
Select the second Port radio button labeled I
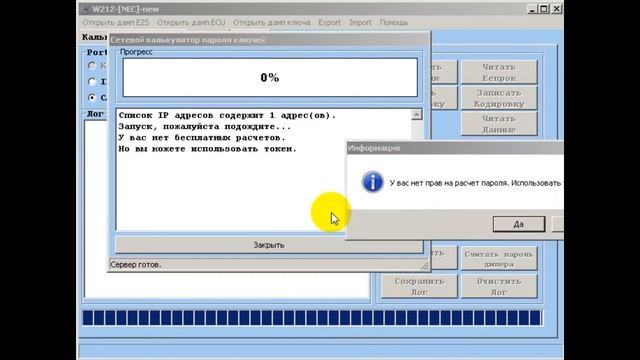(92, 81)
